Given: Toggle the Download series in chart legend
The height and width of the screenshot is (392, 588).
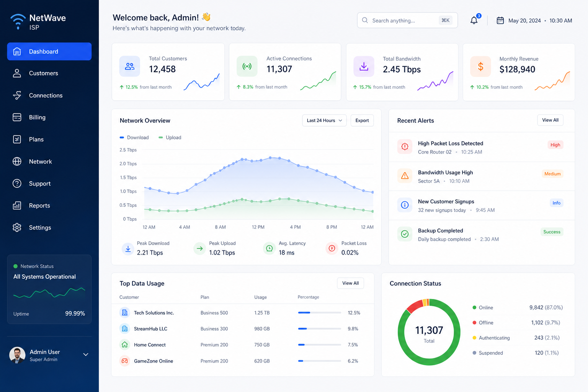Looking at the screenshot, I should coord(134,137).
